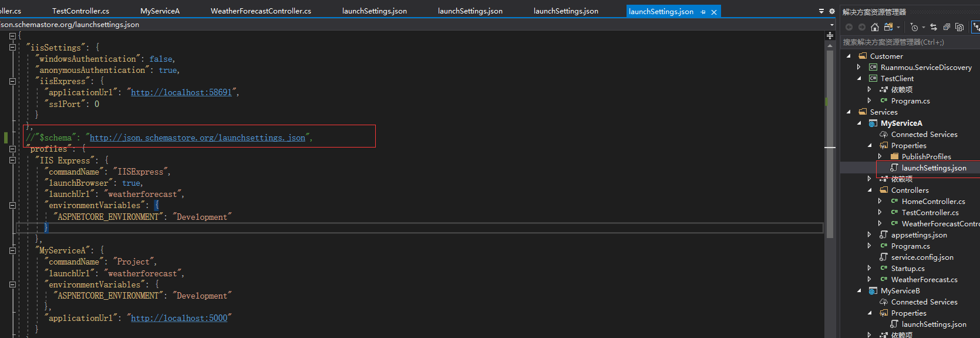Open the http://localhost:5000 link
The width and height of the screenshot is (980, 338).
179,319
